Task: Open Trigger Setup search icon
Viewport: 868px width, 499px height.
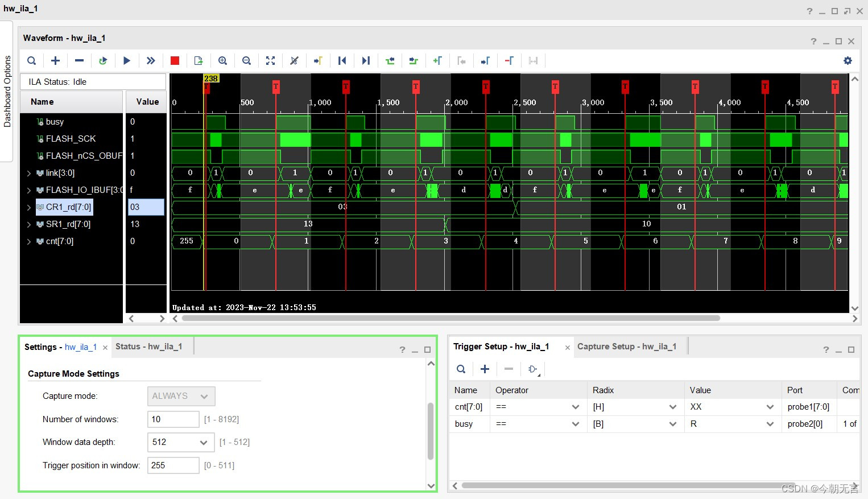Action: (x=461, y=369)
